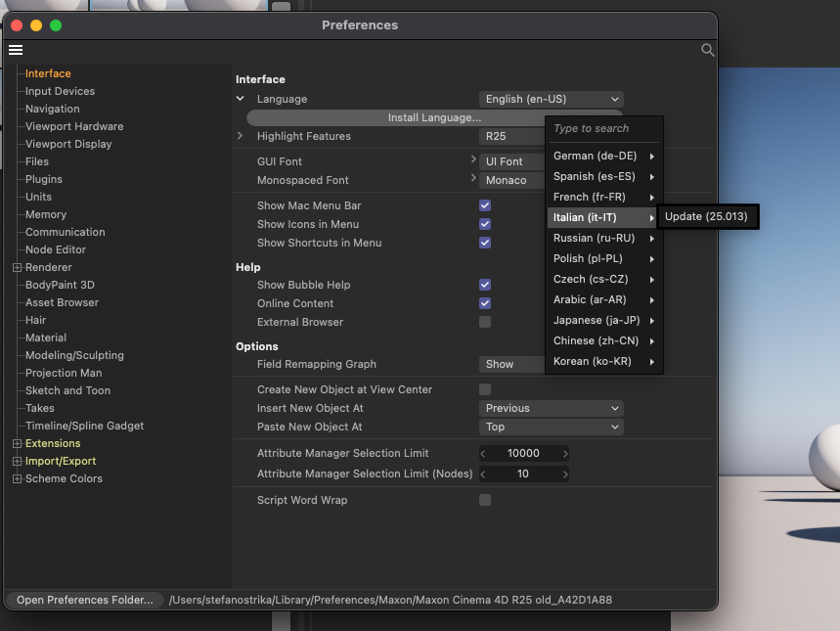This screenshot has width=840, height=631.
Task: Select Asset Browser in sidebar
Action: tap(63, 302)
